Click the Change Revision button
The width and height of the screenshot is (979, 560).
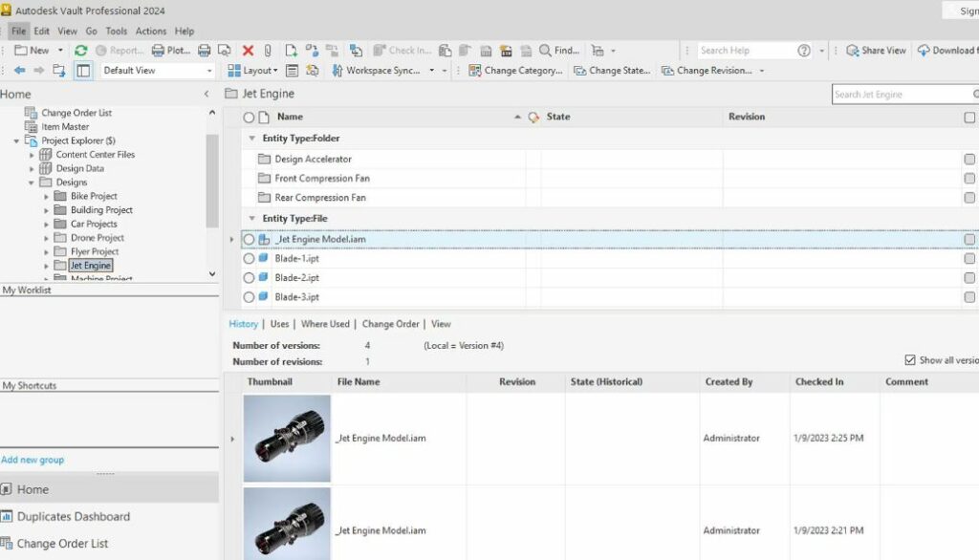click(707, 71)
